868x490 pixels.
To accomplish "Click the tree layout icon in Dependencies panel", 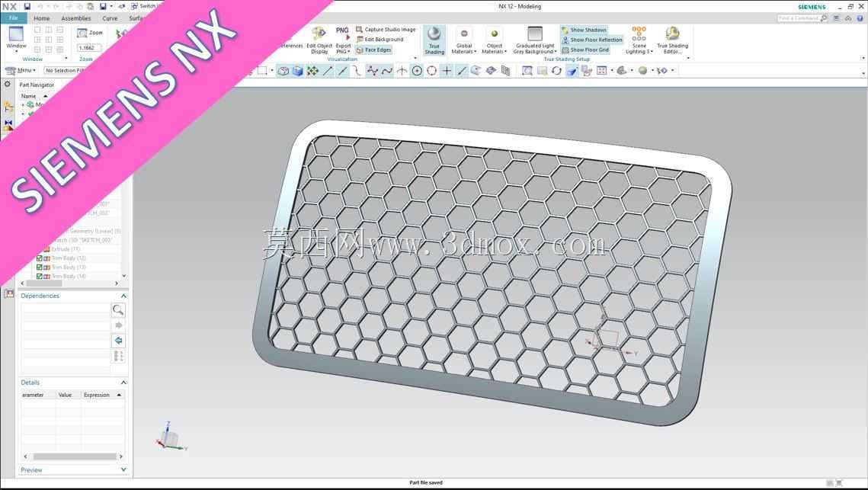I will click(118, 356).
